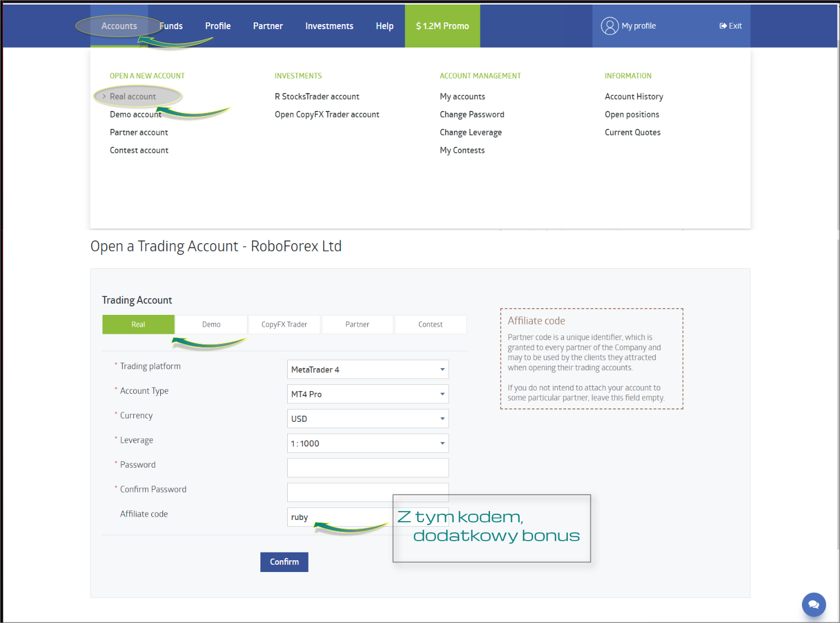Select the Real account tab
The image size is (840, 623).
tap(138, 324)
